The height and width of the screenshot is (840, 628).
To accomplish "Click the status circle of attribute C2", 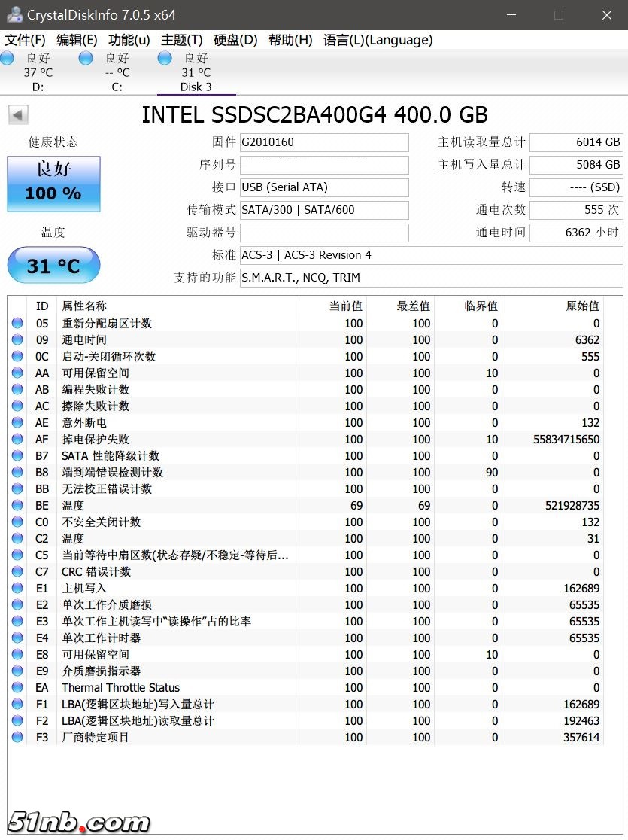I will click(x=17, y=538).
